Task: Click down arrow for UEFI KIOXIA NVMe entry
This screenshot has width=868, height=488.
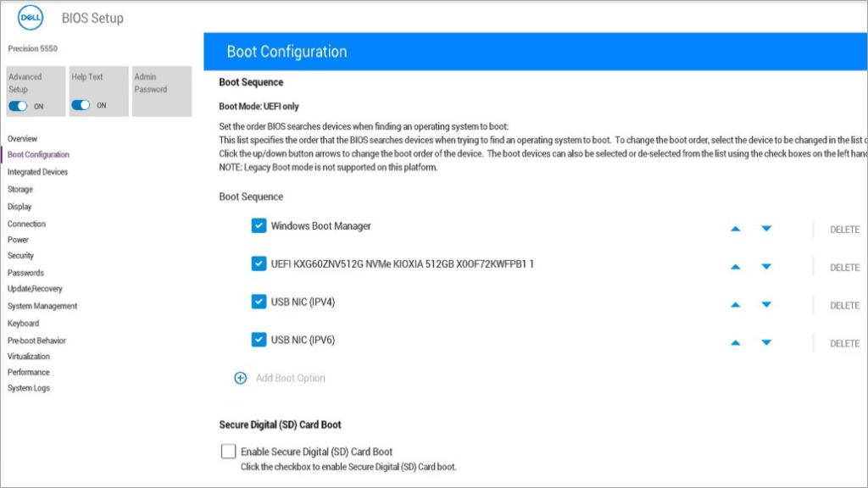Action: (766, 267)
